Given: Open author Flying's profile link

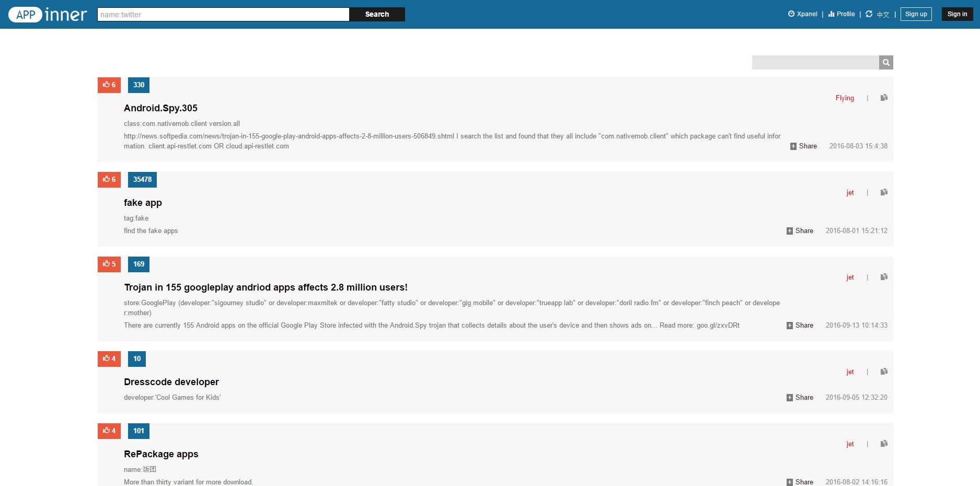Looking at the screenshot, I should pyautogui.click(x=845, y=98).
